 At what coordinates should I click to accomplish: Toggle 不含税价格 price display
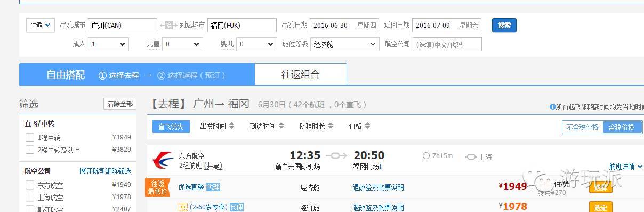582,127
